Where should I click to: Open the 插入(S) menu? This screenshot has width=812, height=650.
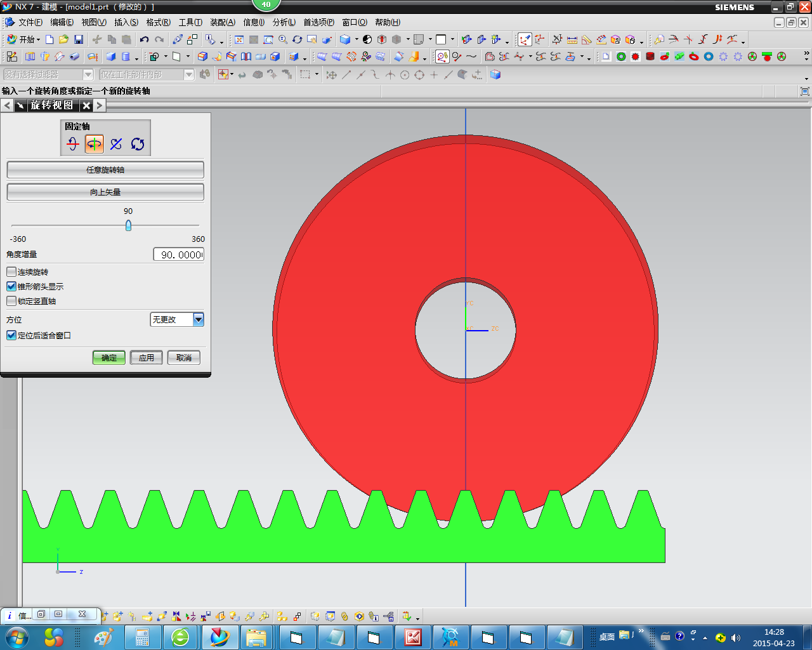pyautogui.click(x=126, y=22)
